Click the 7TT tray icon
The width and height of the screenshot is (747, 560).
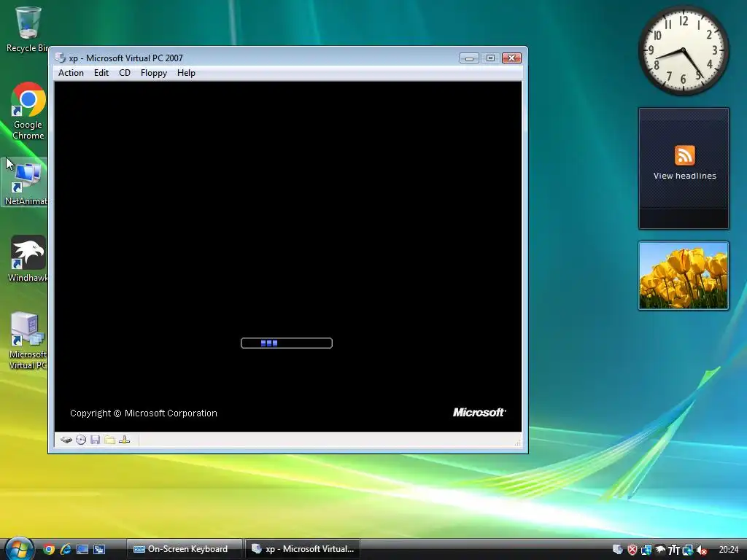point(673,550)
